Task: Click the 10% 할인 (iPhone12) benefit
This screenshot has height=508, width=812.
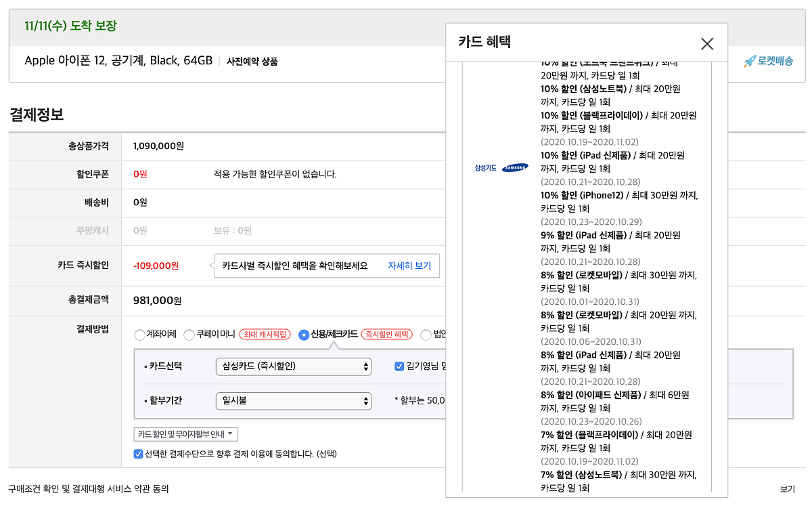Action: click(619, 202)
